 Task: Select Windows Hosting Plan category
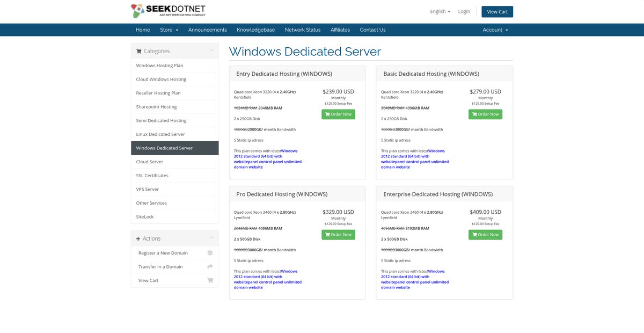click(175, 66)
